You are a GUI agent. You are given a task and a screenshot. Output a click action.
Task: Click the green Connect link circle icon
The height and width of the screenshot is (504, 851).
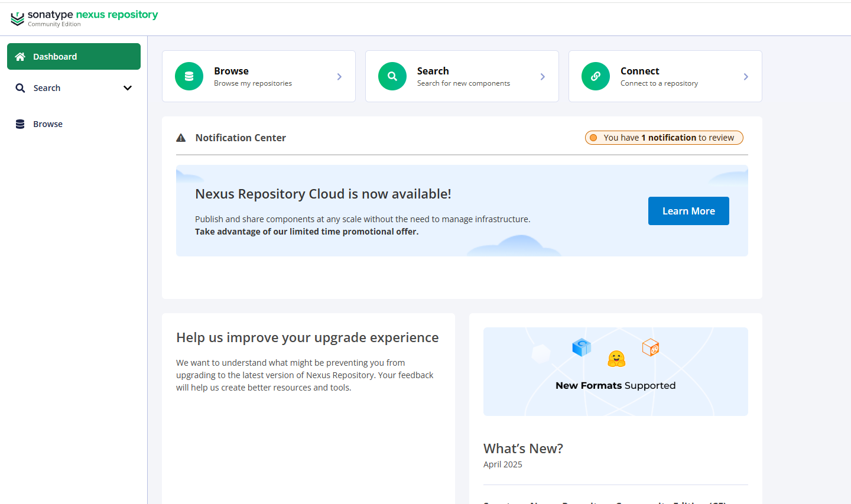[x=596, y=76]
